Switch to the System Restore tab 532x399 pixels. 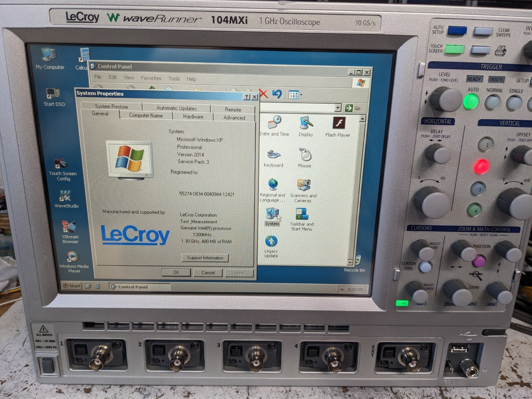click(x=111, y=106)
